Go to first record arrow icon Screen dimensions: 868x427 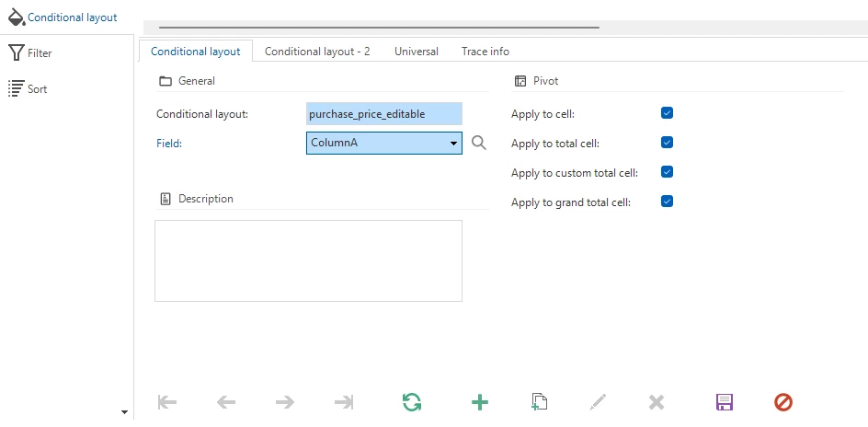[x=167, y=402]
